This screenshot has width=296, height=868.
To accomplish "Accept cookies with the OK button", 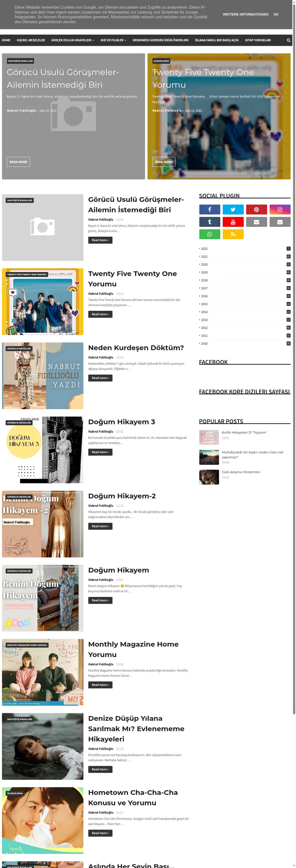I will [276, 14].
